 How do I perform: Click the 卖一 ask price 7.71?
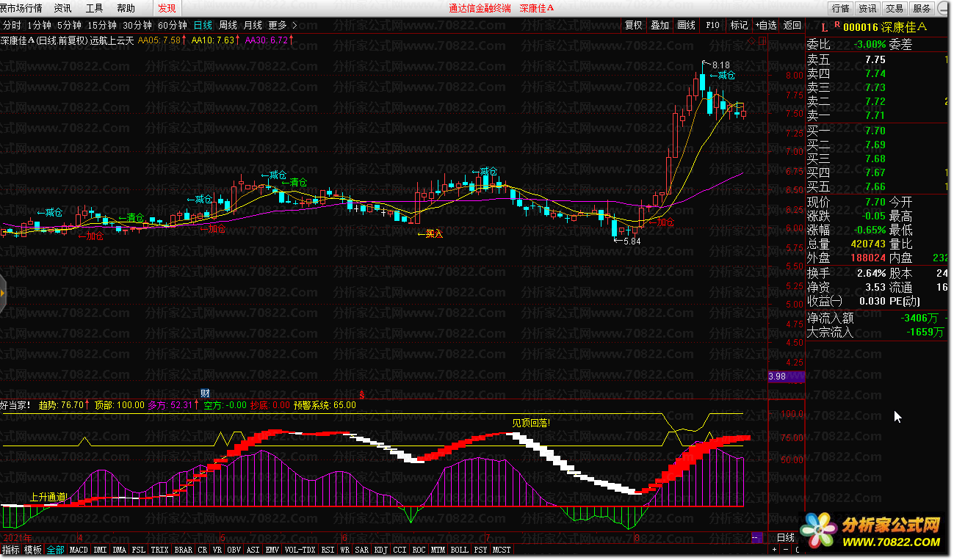pos(875,115)
